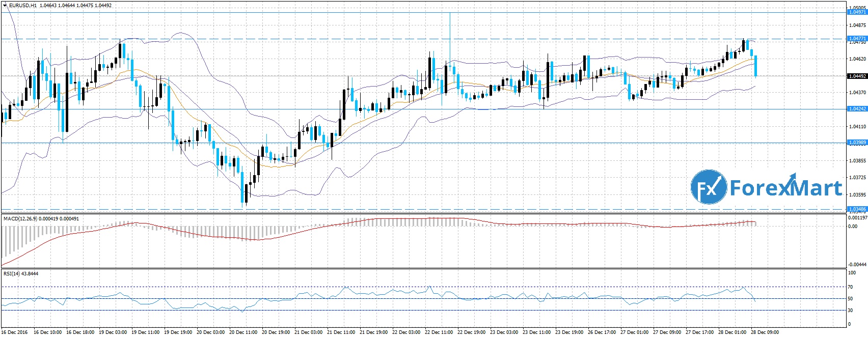Open the chart menu arrow beside EURUSD,H1
Viewport: 868px width, 338px height.
click(x=5, y=5)
